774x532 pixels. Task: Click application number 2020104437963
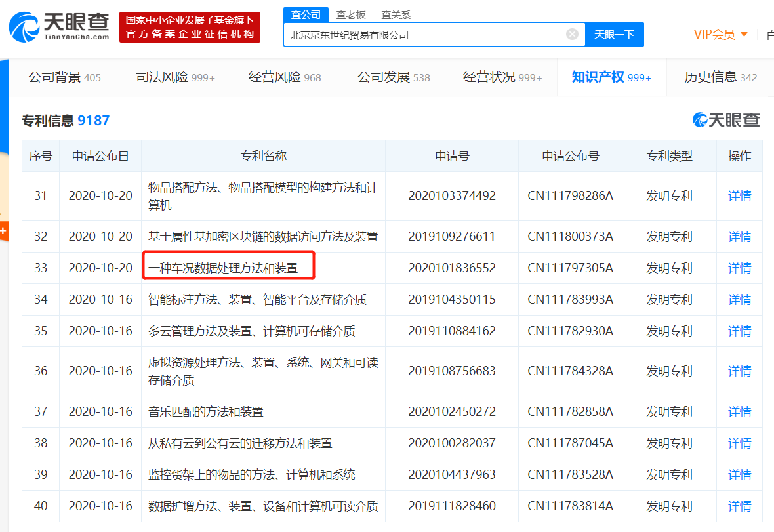[452, 475]
